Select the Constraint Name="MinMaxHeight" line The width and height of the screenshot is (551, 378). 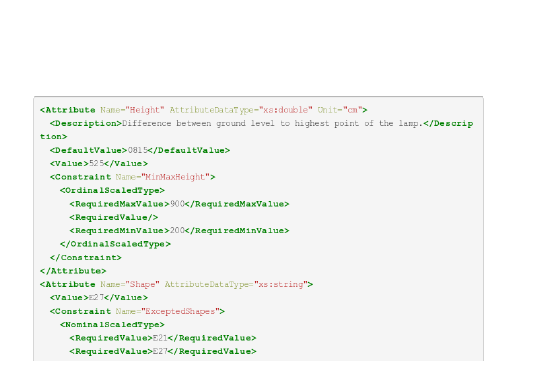(x=132, y=177)
